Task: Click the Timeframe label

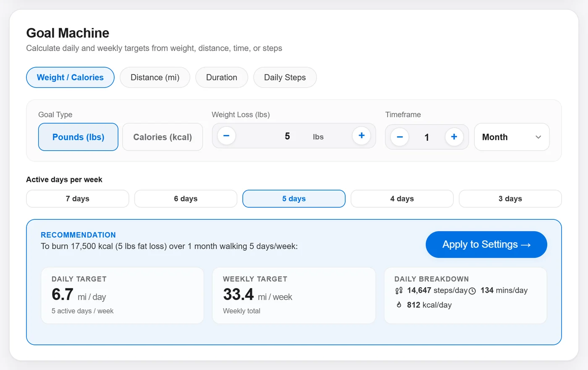Action: 403,115
